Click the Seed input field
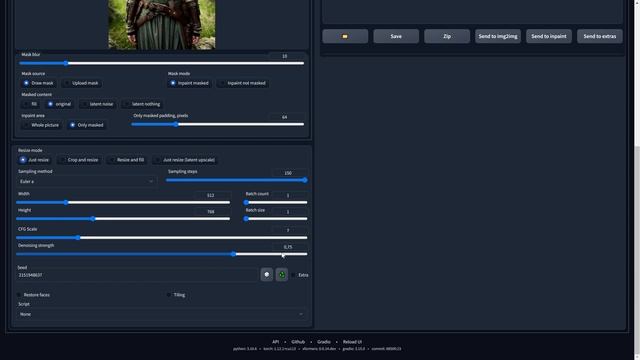Image resolution: width=640 pixels, height=360 pixels. click(x=137, y=275)
